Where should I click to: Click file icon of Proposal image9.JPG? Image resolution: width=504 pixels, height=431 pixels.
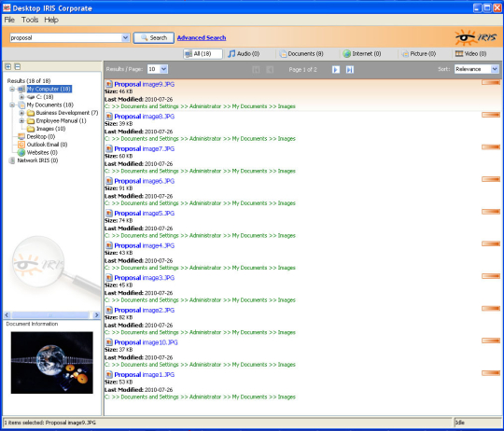(109, 84)
